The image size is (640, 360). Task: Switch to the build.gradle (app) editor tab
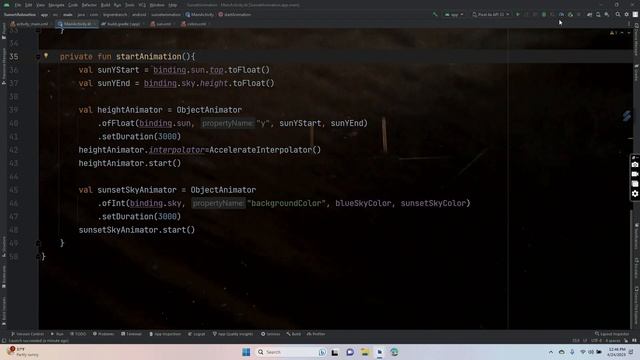pos(122,24)
